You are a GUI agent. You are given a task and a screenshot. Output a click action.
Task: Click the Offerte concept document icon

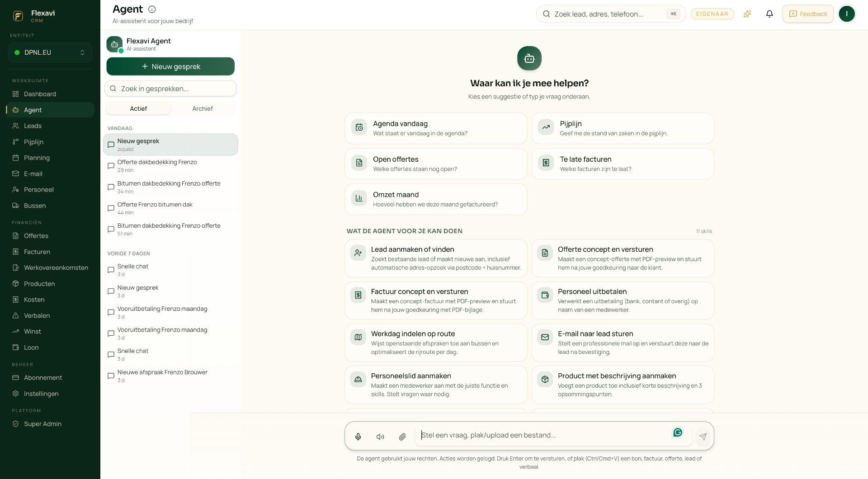tap(545, 253)
